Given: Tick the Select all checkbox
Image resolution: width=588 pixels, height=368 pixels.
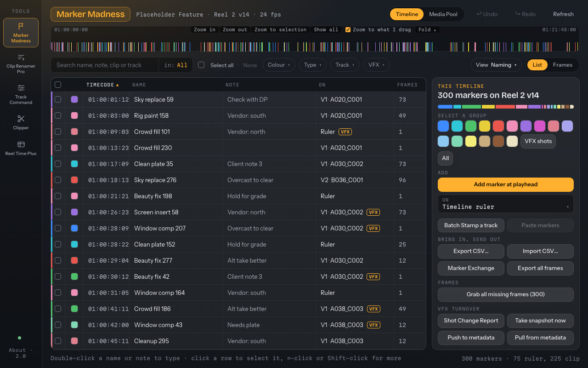Looking at the screenshot, I should coord(201,65).
